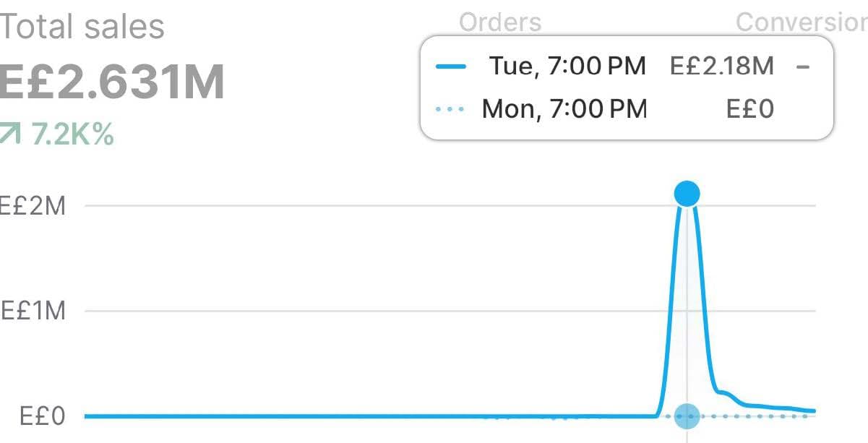Open the Orders metric card
This screenshot has height=443, width=868.
click(500, 22)
